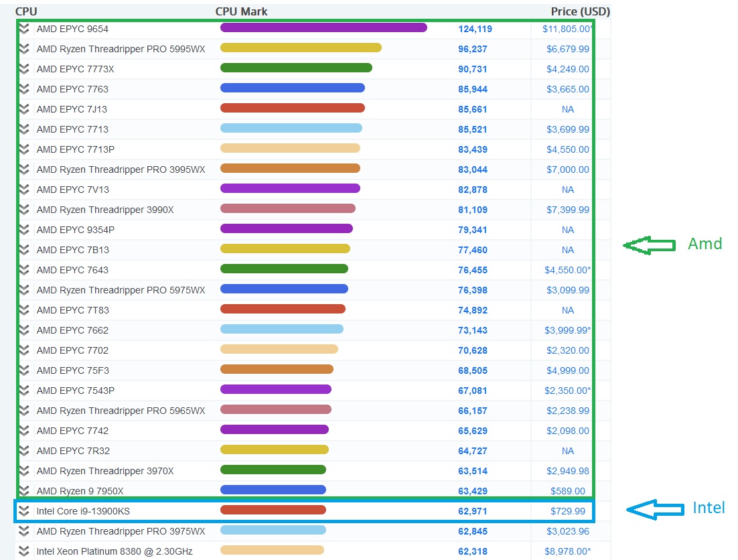The height and width of the screenshot is (560, 738).
Task: Click the 90,731 score value
Action: coord(473,69)
